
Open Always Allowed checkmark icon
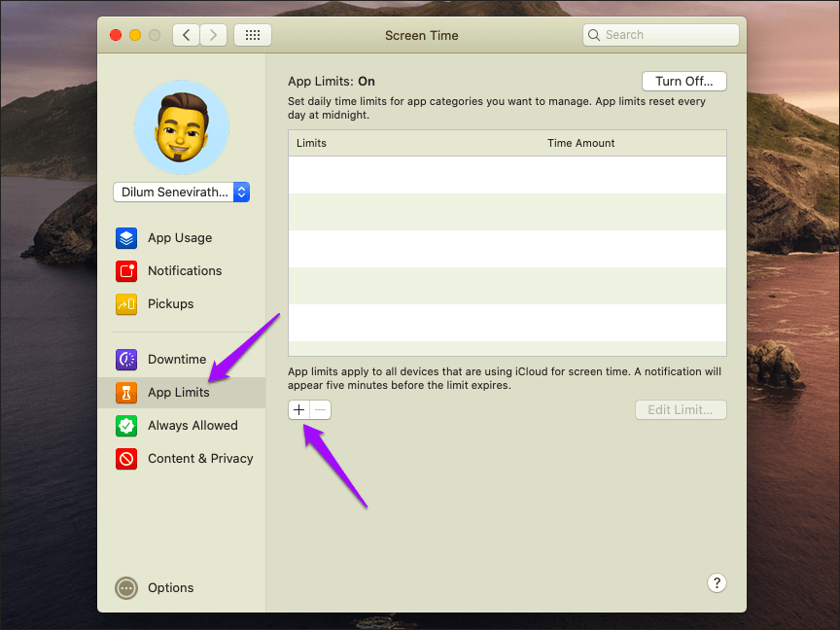pyautogui.click(x=126, y=426)
